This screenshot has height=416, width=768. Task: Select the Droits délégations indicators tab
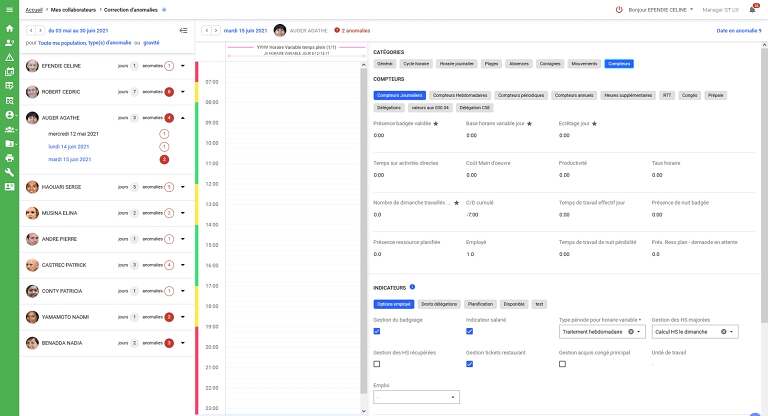(439, 304)
